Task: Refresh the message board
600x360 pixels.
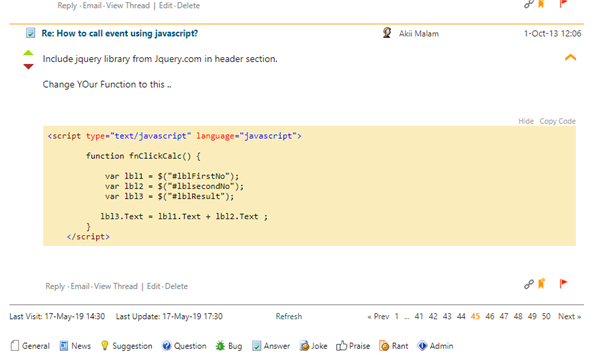Action: click(289, 316)
